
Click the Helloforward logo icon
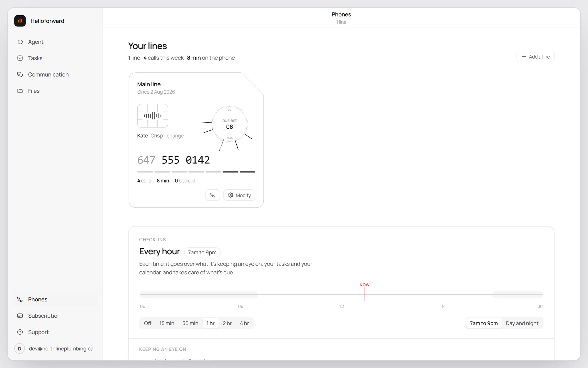[20, 21]
